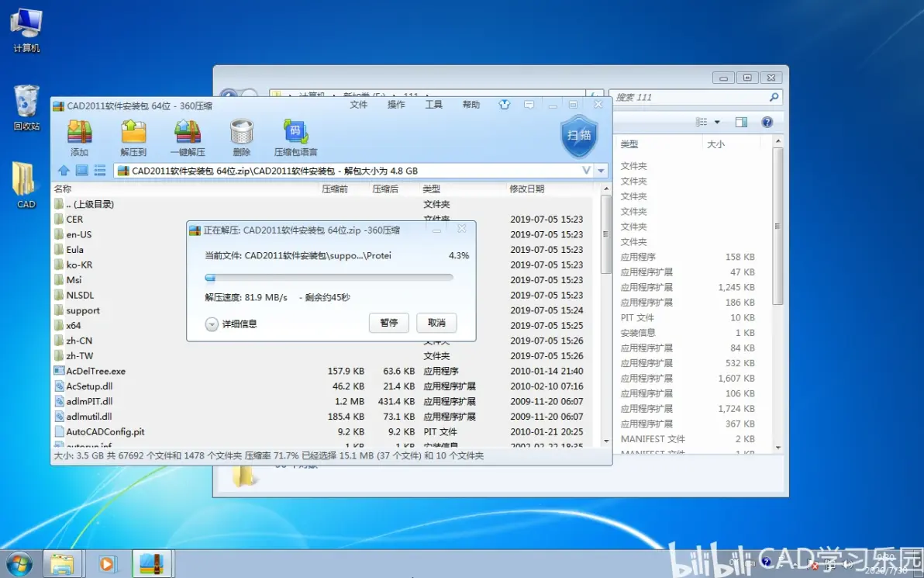
Task: Select the adlmPIT.dll file name
Action: tap(90, 402)
